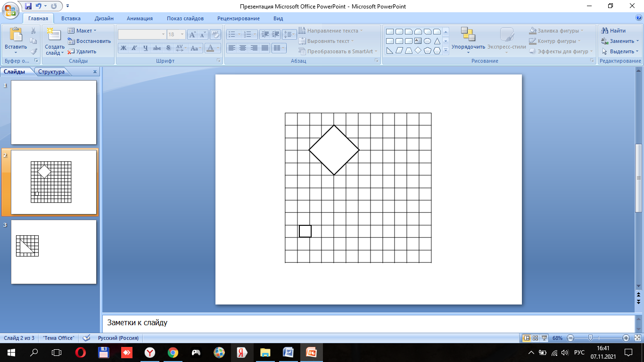This screenshot has width=644, height=362.
Task: Open the Шрифт group dialog launcher
Action: click(218, 61)
